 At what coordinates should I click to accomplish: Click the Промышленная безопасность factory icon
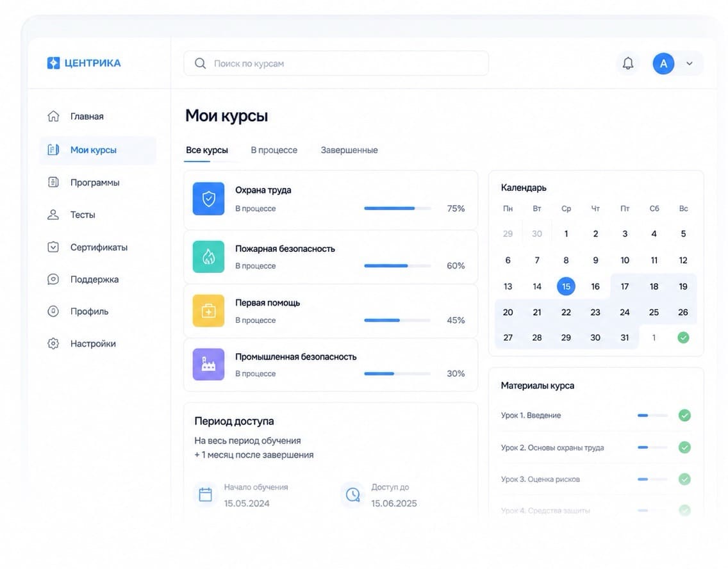(208, 365)
